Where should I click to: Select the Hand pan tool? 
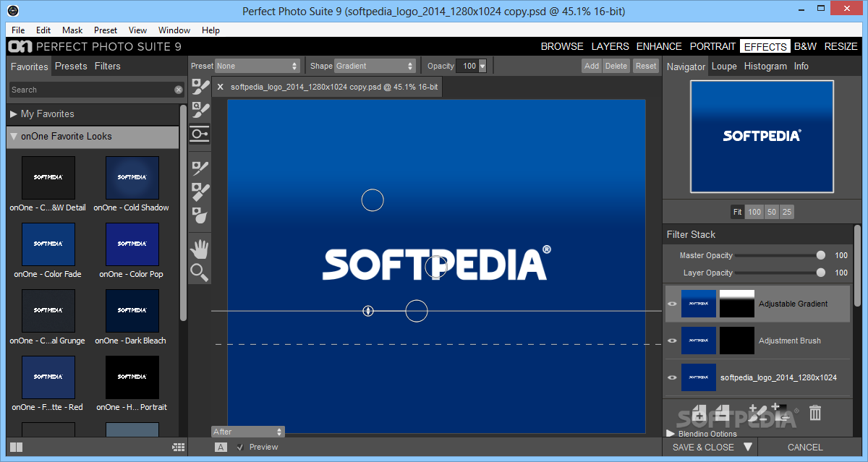pyautogui.click(x=200, y=249)
